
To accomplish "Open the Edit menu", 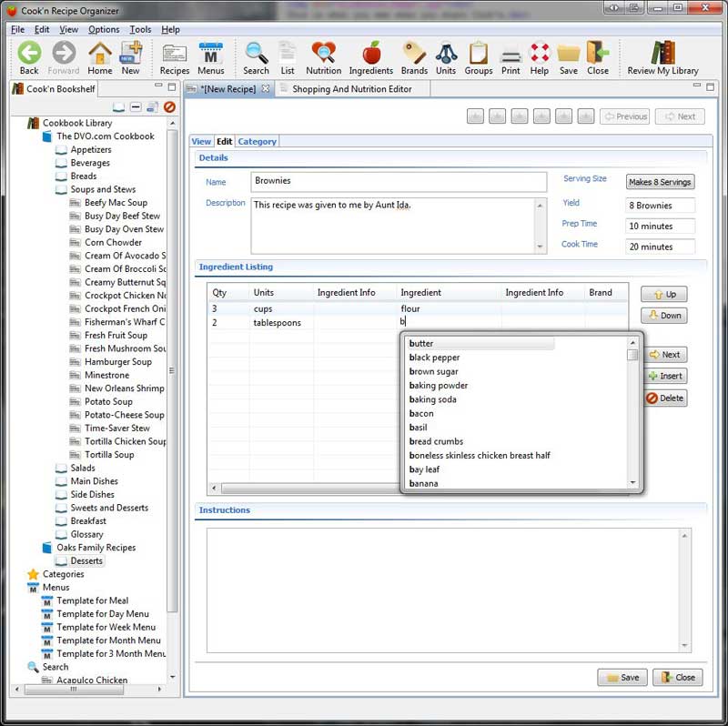I will pyautogui.click(x=42, y=29).
